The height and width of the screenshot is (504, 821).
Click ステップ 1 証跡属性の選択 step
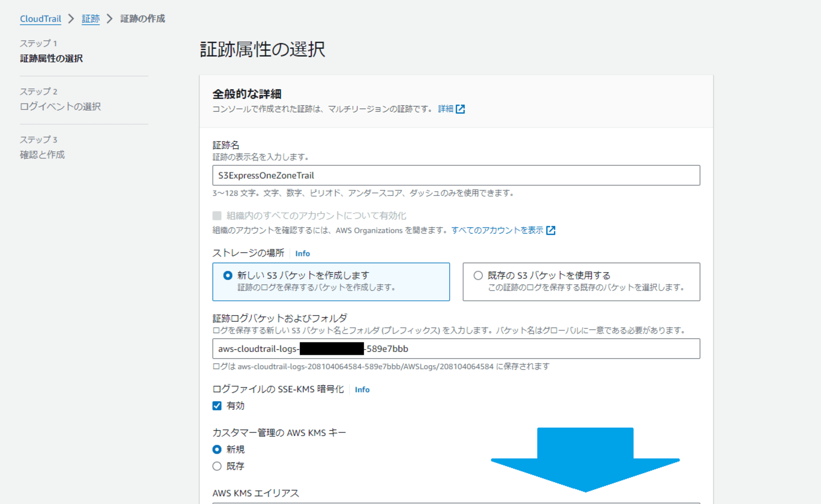(51, 51)
